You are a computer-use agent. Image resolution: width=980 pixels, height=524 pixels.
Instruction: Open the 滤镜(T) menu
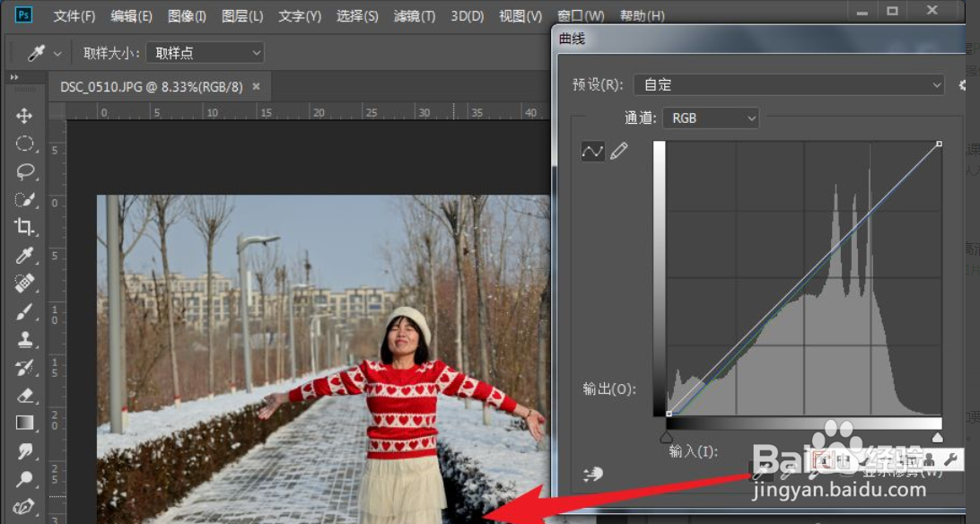pyautogui.click(x=415, y=15)
